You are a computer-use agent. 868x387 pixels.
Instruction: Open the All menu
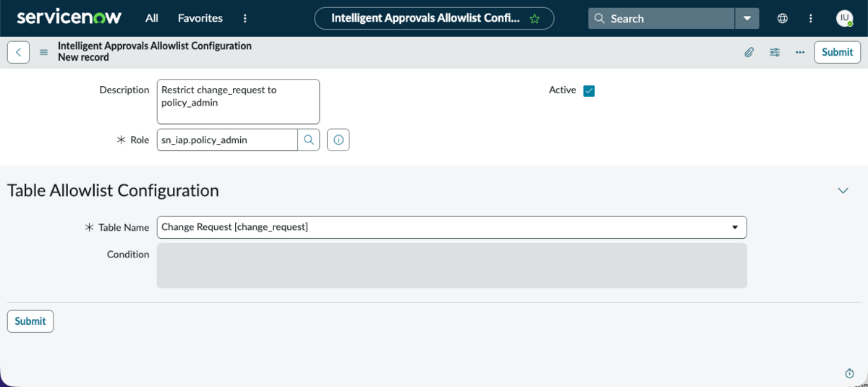(152, 18)
